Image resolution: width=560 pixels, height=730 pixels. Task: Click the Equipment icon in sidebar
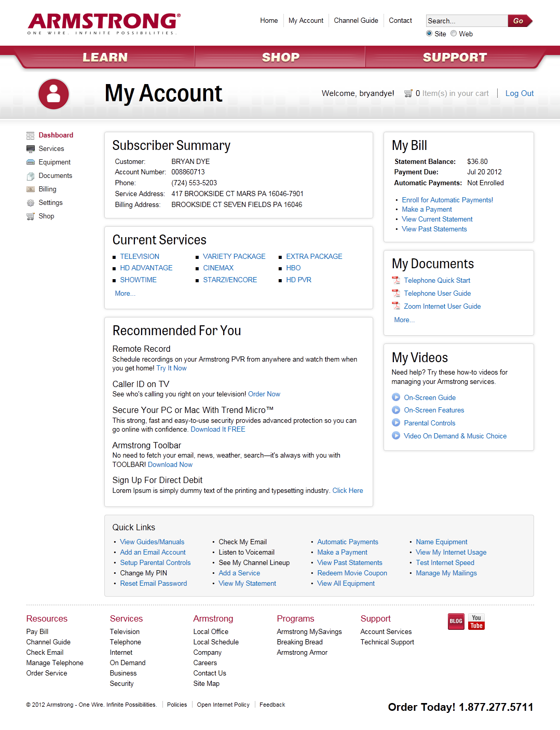click(30, 162)
